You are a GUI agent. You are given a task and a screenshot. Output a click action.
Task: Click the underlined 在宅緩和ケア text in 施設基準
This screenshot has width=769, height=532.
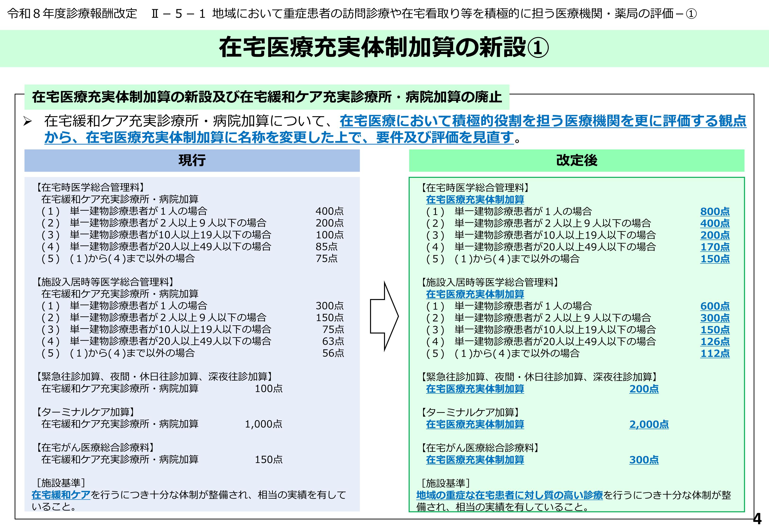[x=61, y=495]
